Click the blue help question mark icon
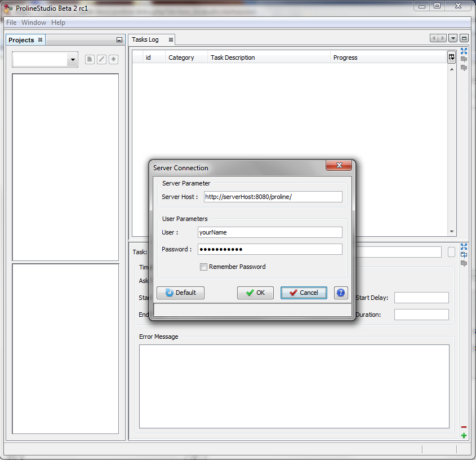The image size is (476, 460). pyautogui.click(x=341, y=293)
